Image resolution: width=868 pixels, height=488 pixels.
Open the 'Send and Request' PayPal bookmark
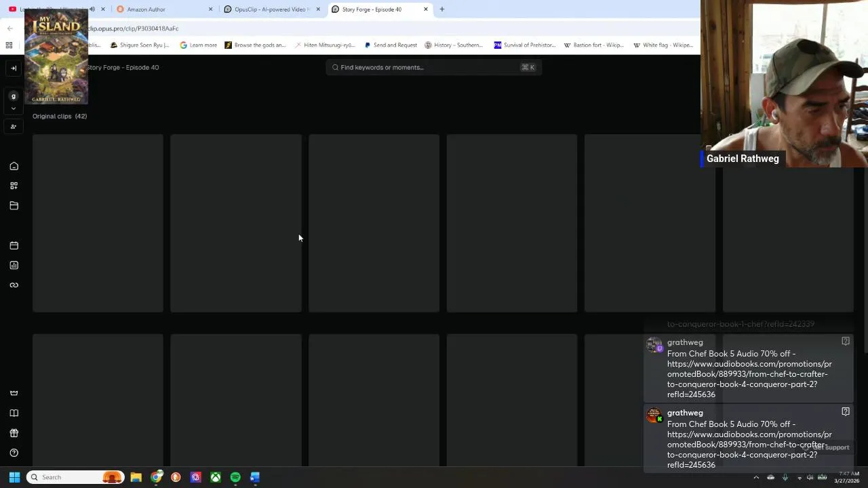tap(390, 45)
